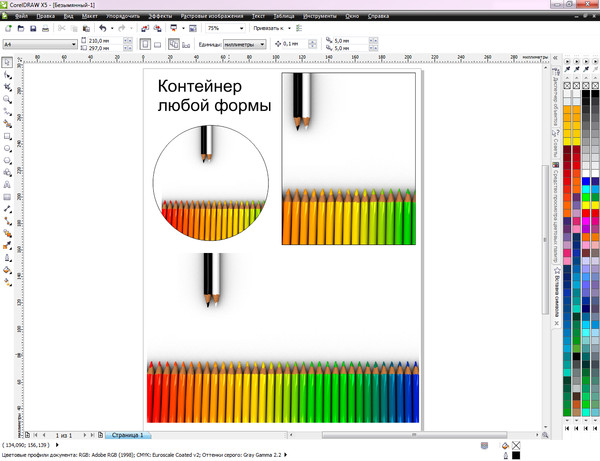Select the Color Eyedropper tool

7,246
